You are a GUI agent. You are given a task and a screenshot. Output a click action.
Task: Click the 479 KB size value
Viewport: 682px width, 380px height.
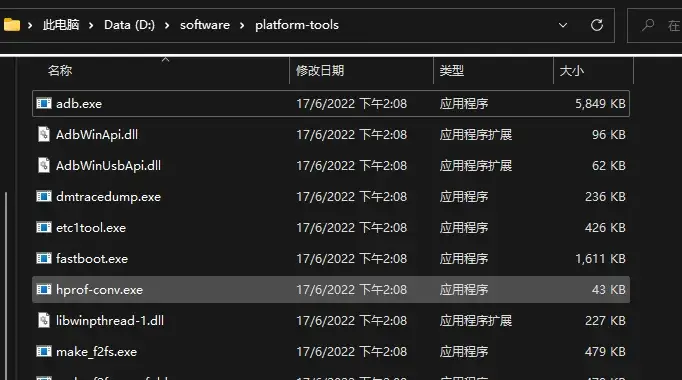605,351
